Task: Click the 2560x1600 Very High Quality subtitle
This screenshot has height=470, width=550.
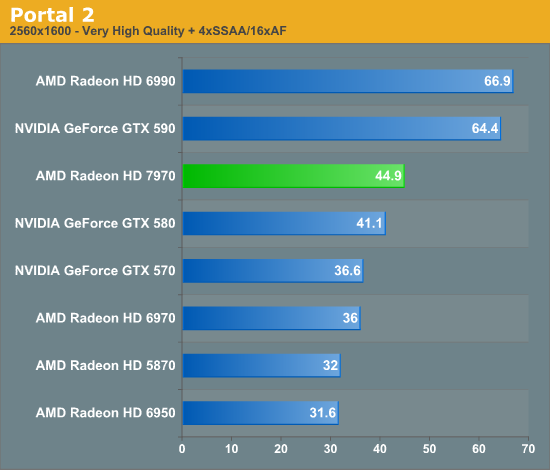Action: [x=148, y=31]
